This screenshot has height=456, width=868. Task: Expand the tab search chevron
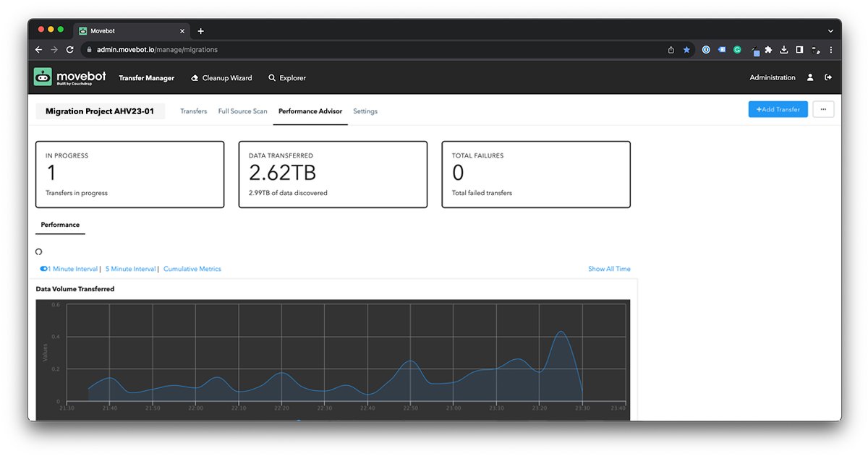pos(829,30)
